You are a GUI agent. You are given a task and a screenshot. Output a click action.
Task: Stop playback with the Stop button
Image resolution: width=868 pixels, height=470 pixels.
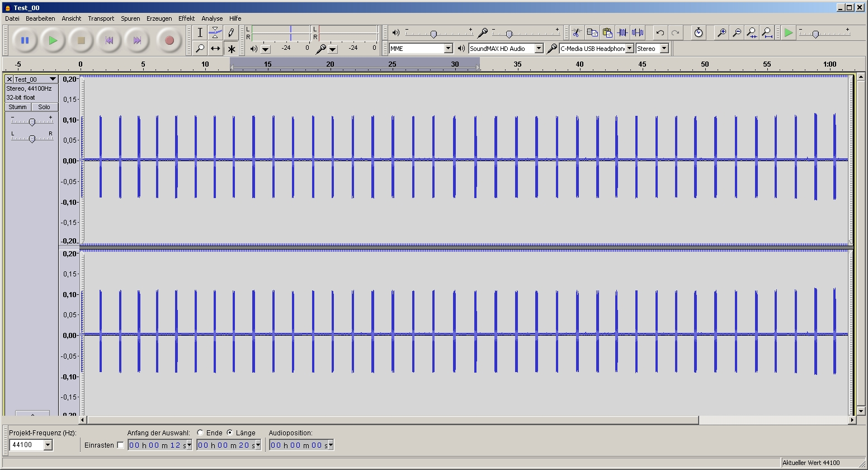tap(81, 40)
